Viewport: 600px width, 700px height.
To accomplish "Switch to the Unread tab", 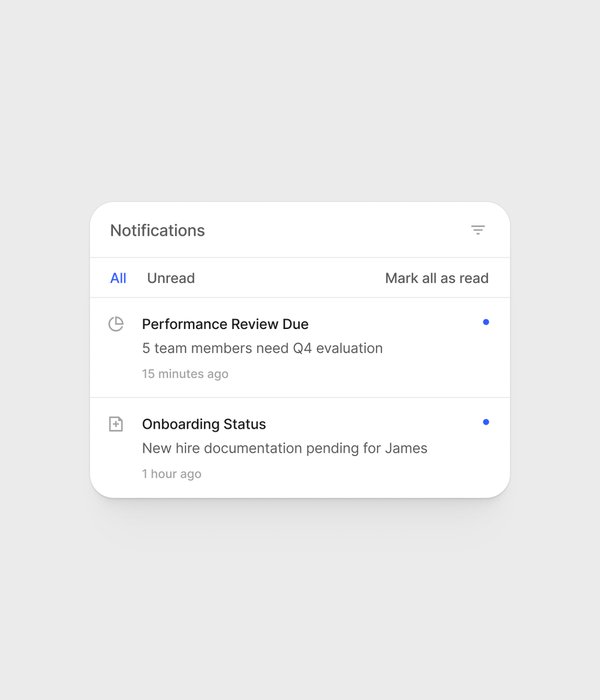I will point(171,278).
